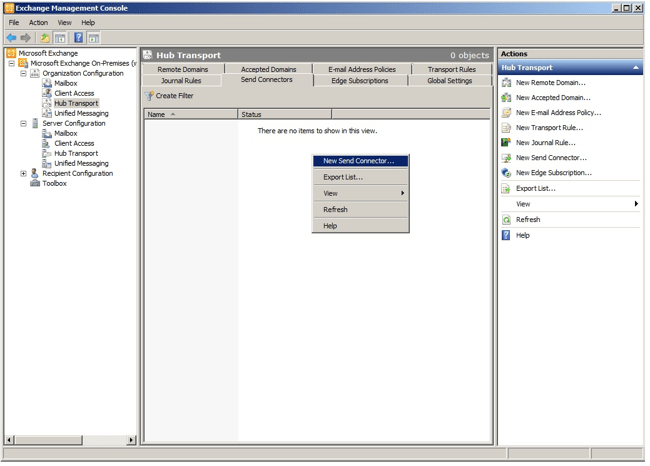Switch to the Remote Domains tab
Viewport: 650px width, 466px height.
pos(183,69)
